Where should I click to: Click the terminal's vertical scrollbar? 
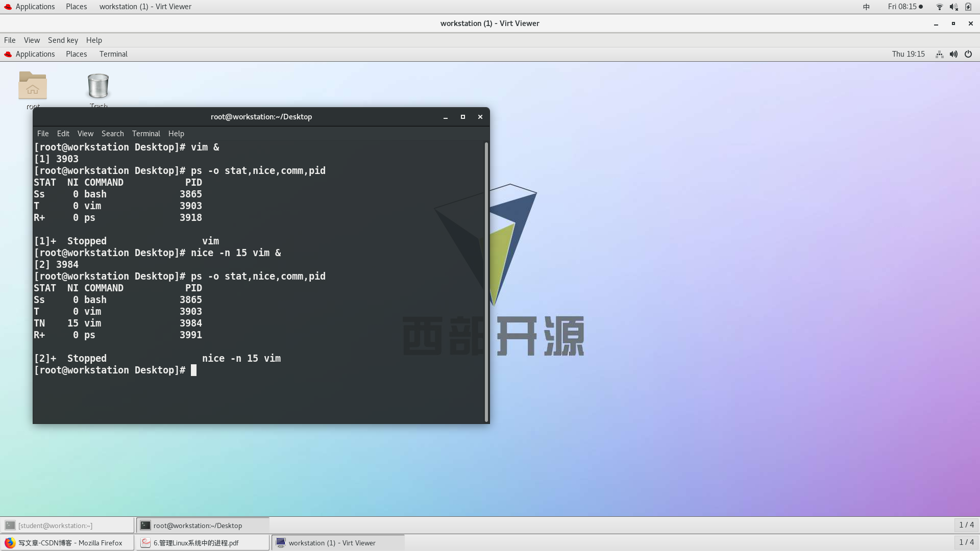click(486, 282)
